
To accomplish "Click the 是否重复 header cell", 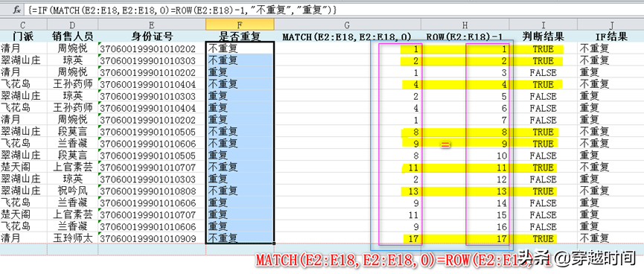I will coord(240,36).
